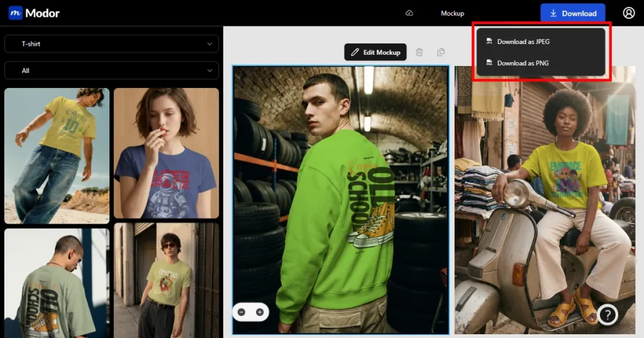The width and height of the screenshot is (644, 338).
Task: Zoom out with the minus icon
Action: coord(242,312)
